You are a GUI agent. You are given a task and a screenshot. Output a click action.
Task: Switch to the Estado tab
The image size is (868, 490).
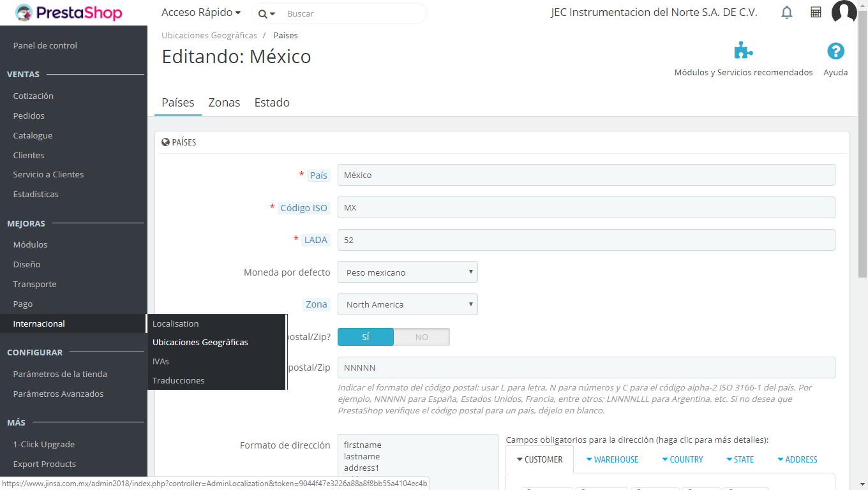(x=272, y=103)
